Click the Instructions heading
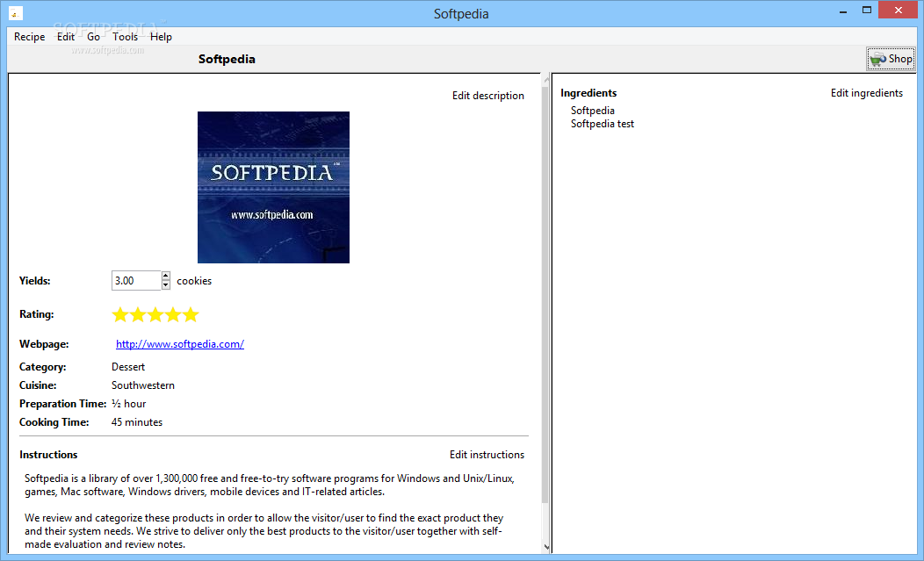Image resolution: width=924 pixels, height=561 pixels. [48, 455]
